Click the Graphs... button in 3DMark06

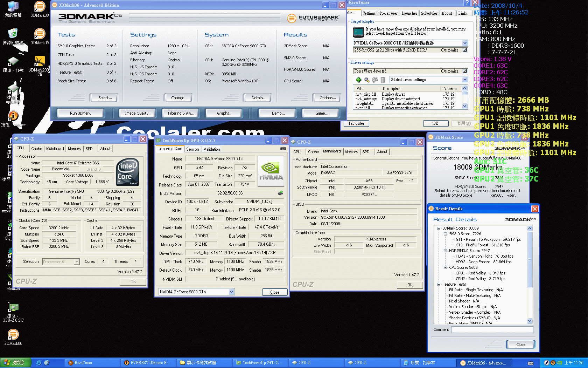pyautogui.click(x=224, y=113)
